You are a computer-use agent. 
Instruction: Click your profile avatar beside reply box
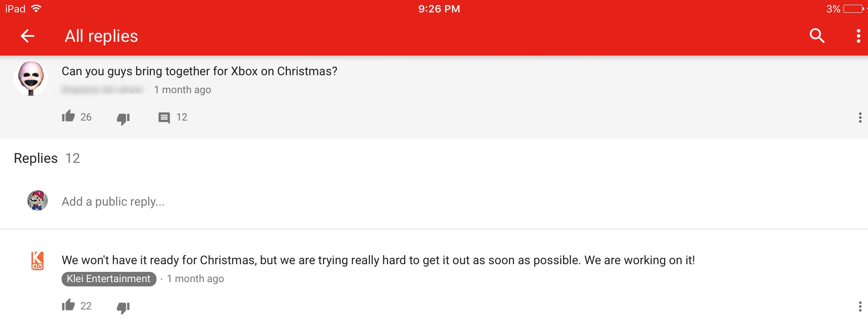(38, 200)
